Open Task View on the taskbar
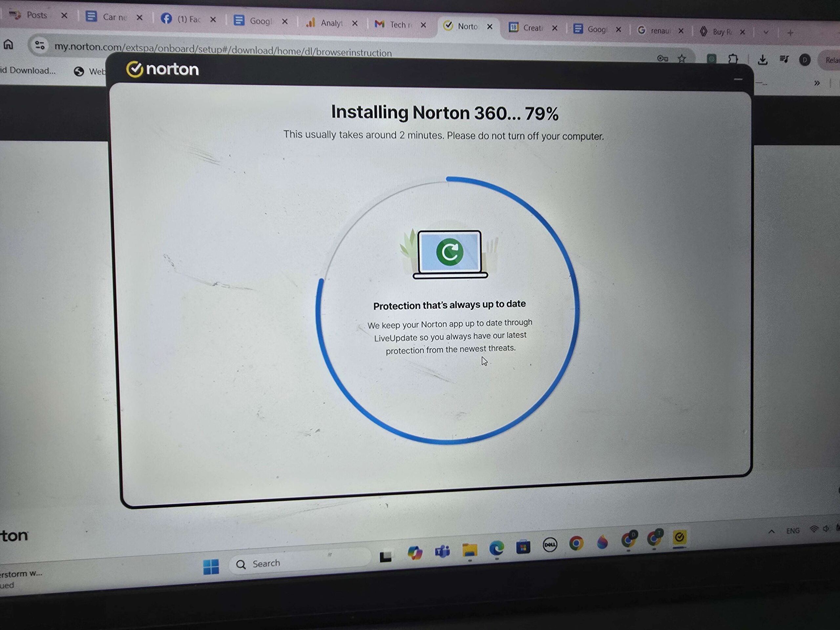This screenshot has height=630, width=840. [386, 557]
